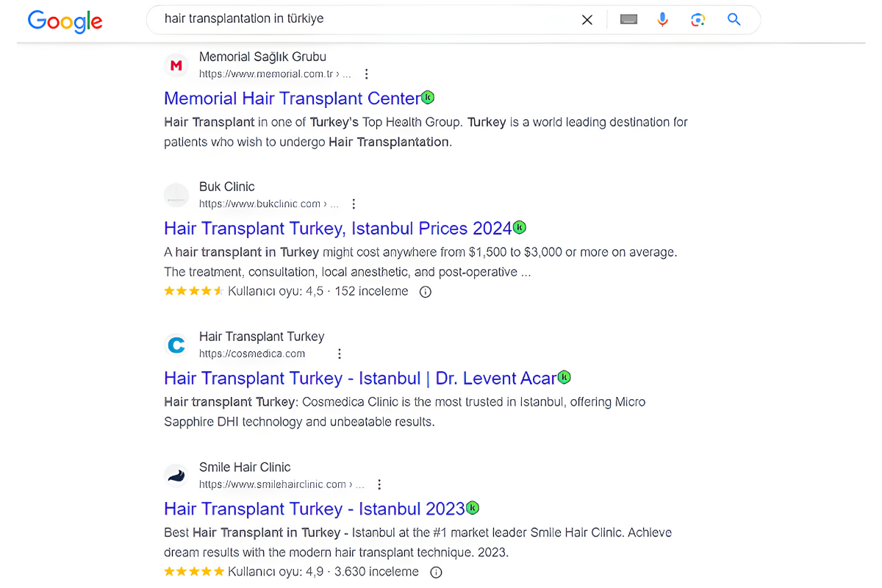This screenshot has height=588, width=882.
Task: Open more options for Smile Hair Clinic result
Action: (x=379, y=485)
